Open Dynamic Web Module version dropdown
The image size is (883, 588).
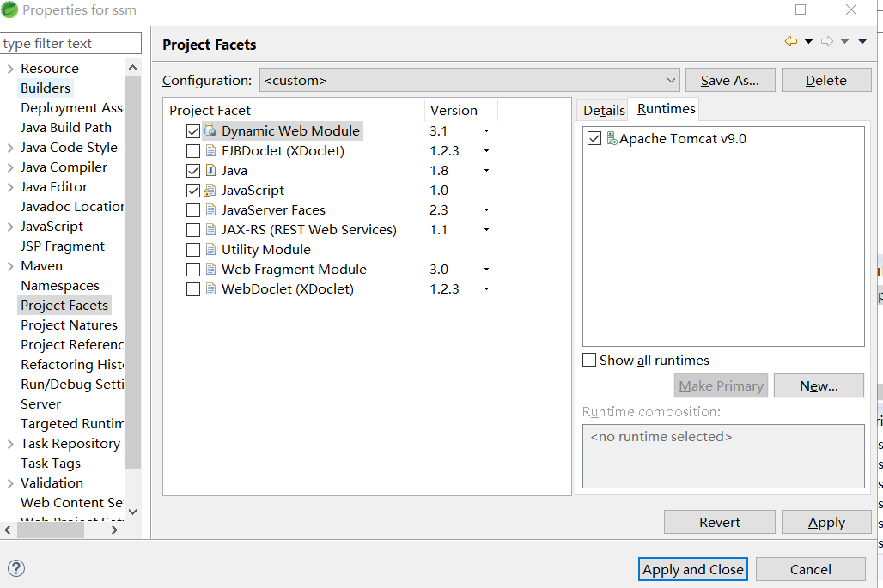(x=486, y=131)
